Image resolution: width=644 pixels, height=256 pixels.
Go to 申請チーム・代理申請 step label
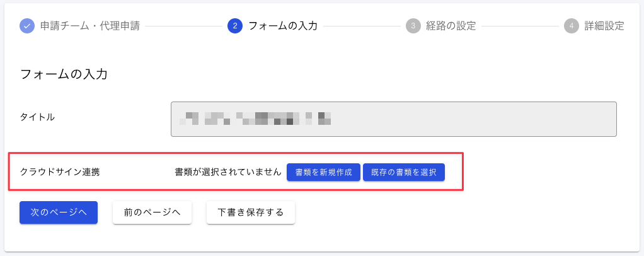pyautogui.click(x=90, y=26)
